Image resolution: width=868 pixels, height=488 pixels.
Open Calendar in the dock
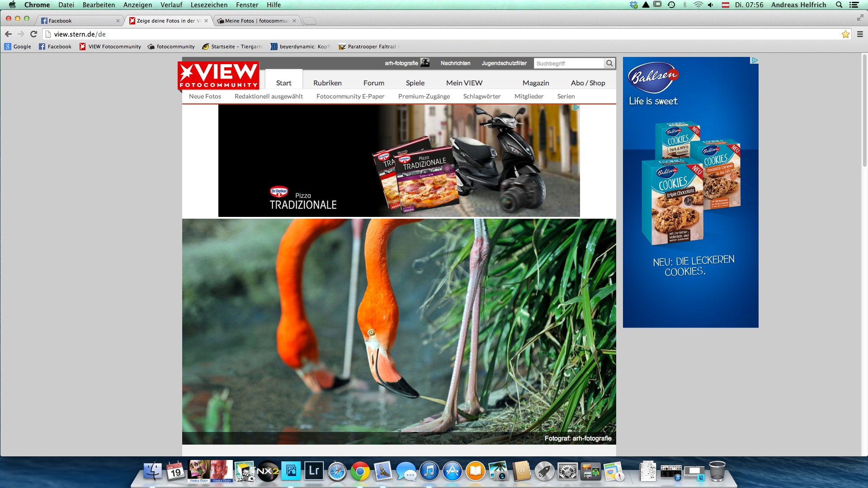175,471
